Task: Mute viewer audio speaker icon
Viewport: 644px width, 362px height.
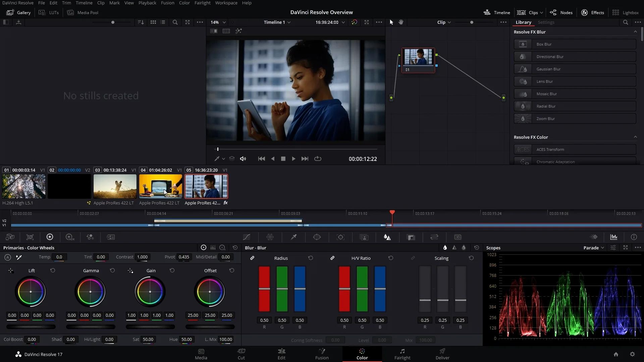Action: (x=243, y=159)
